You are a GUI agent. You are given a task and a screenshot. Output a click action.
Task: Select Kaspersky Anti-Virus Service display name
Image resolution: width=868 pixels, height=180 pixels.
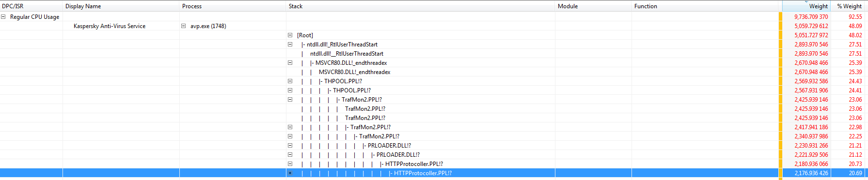coord(110,26)
